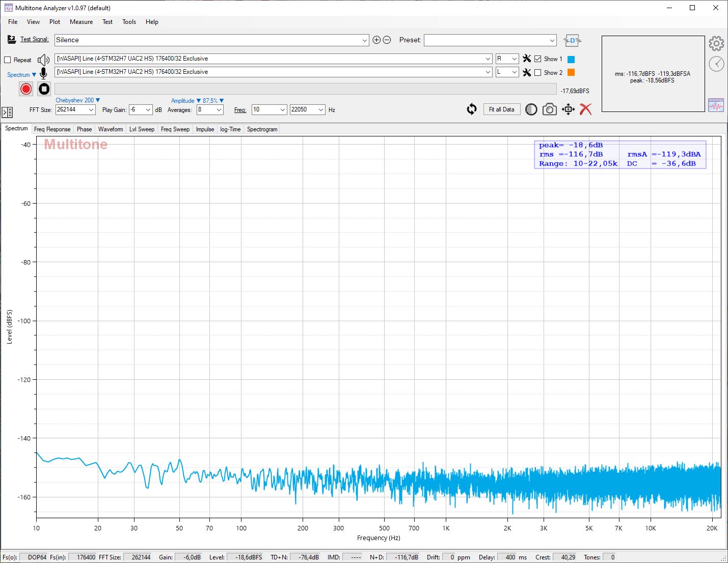
Task: Check the Show 2 checkbox
Action: tap(538, 73)
